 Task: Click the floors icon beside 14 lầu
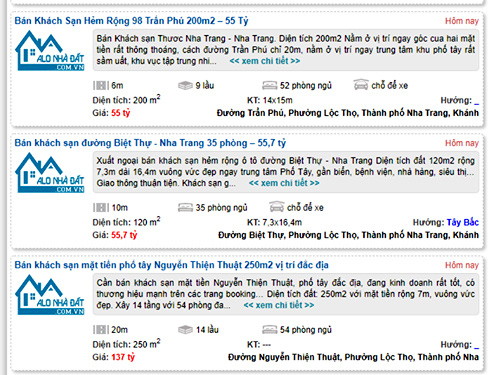pos(185,330)
